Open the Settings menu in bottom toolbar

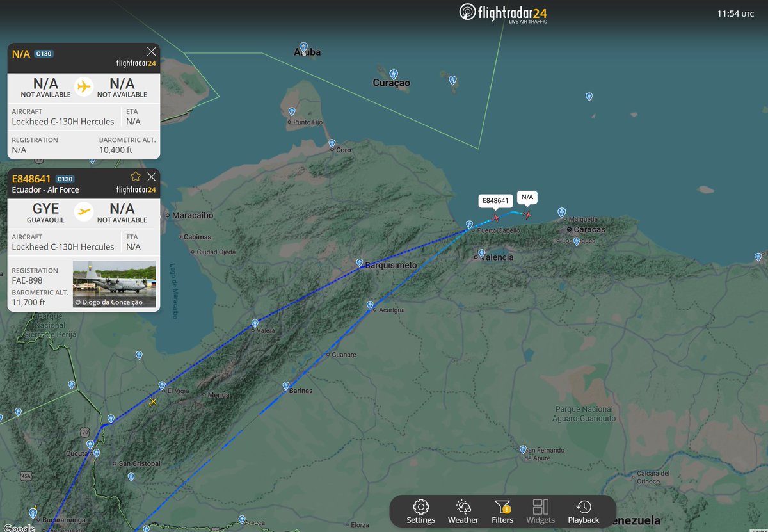[420, 512]
